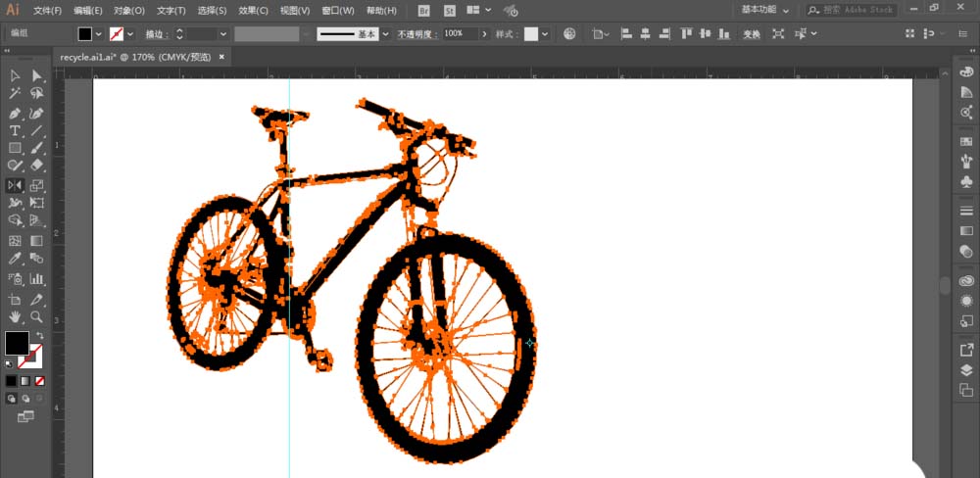This screenshot has height=478, width=980.
Task: Click the Recolor Artwork wheel icon
Action: (569, 33)
